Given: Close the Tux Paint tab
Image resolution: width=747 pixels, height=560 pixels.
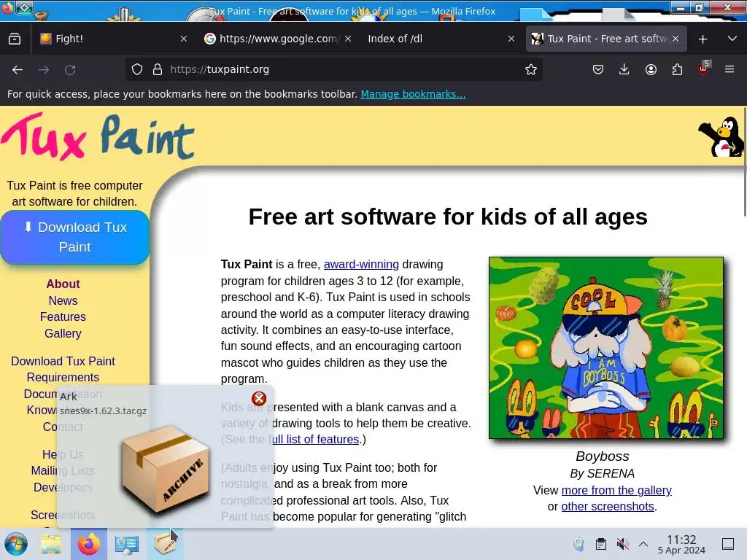Looking at the screenshot, I should tap(676, 39).
